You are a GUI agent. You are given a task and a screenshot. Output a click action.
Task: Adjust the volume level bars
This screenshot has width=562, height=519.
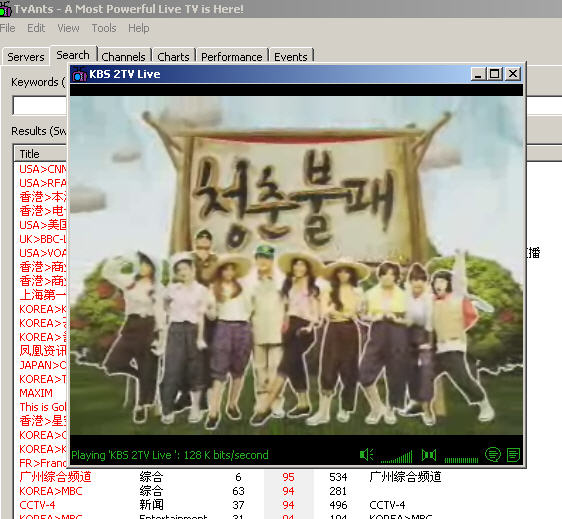[396, 457]
